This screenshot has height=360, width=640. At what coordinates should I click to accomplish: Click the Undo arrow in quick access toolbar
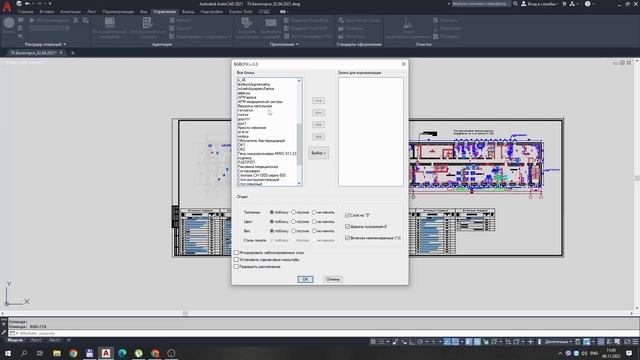pyautogui.click(x=27, y=4)
